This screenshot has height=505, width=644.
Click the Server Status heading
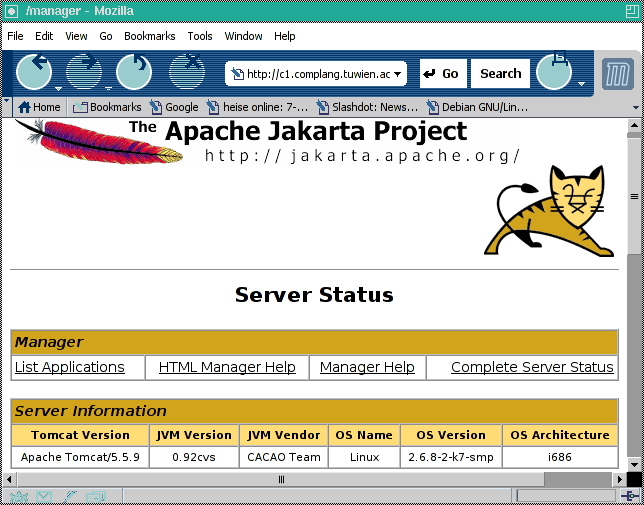pos(314,295)
